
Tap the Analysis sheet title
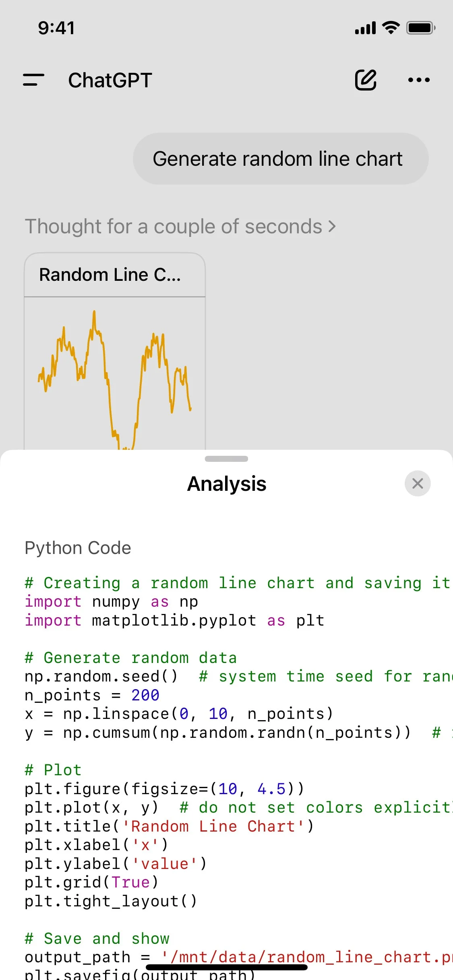pyautogui.click(x=227, y=484)
